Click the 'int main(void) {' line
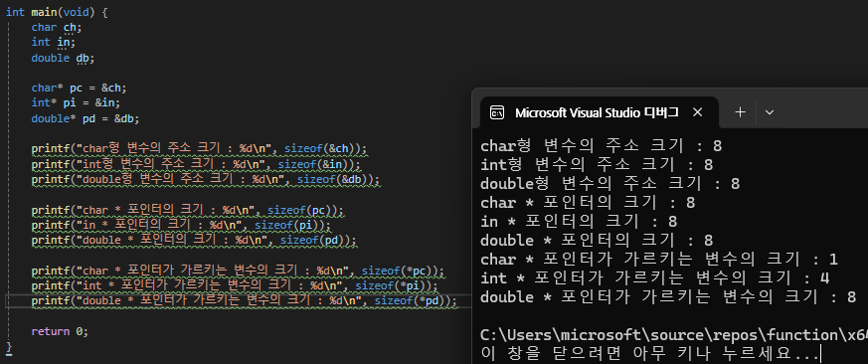The width and height of the screenshot is (868, 364). click(x=57, y=12)
